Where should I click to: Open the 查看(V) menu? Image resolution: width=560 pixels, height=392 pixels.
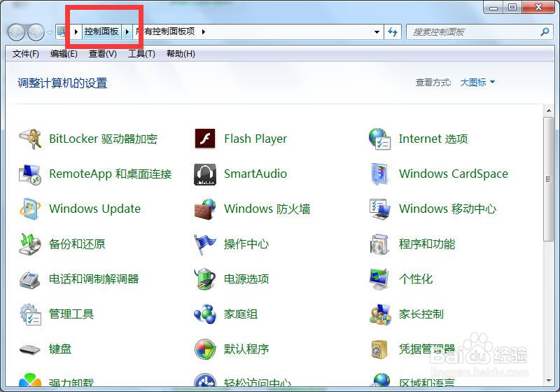coord(102,54)
